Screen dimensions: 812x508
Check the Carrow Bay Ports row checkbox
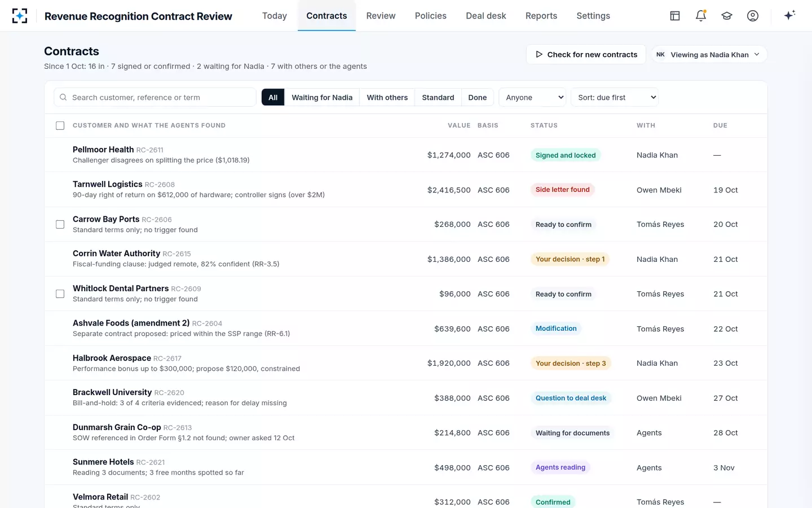click(60, 224)
